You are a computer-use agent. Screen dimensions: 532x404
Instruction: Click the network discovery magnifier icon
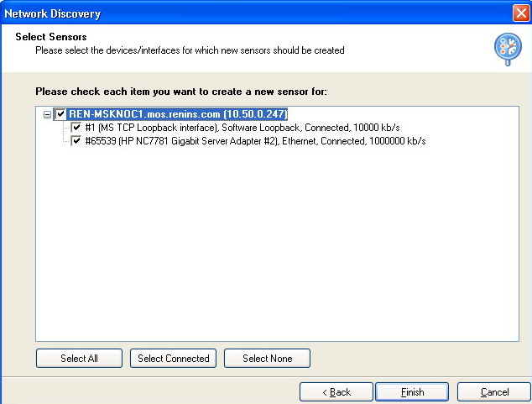508,49
